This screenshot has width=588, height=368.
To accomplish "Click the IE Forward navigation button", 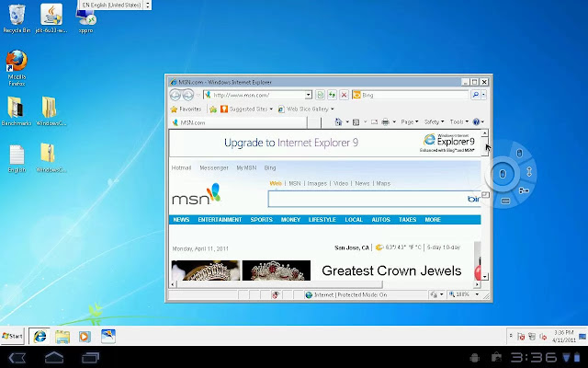I will pos(187,95).
